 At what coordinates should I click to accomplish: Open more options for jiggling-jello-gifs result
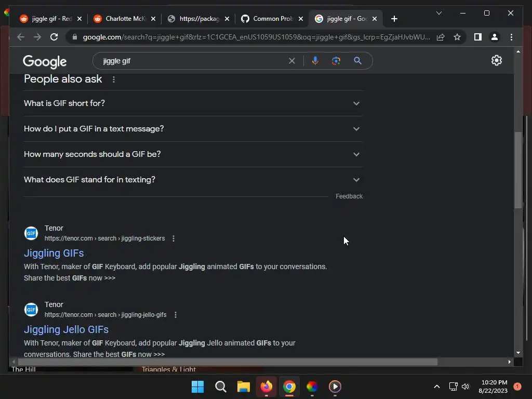tap(176, 315)
